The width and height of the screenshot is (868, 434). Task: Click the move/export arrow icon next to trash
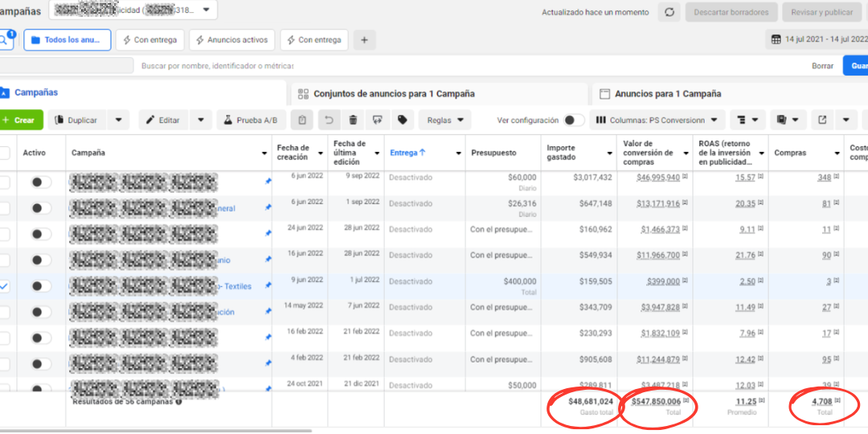[x=378, y=120]
